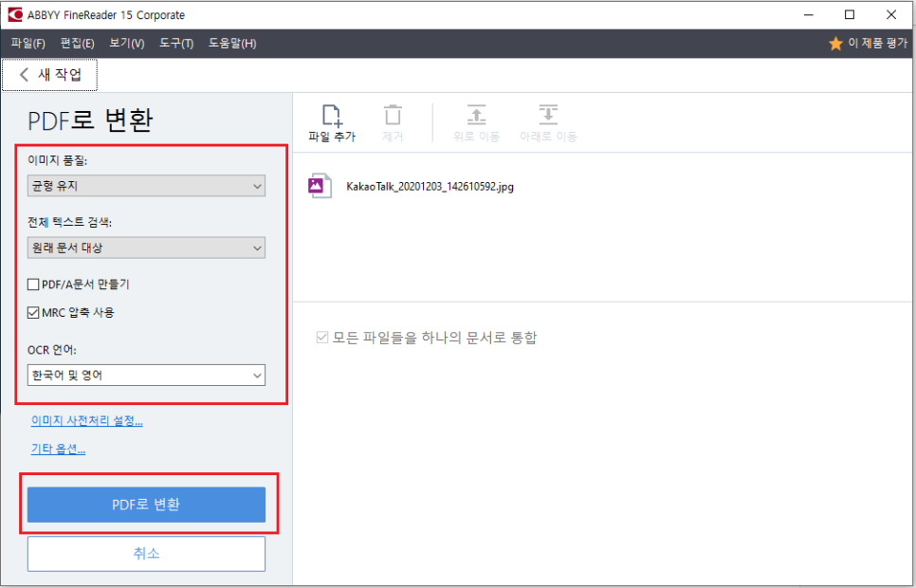Click the Move Up (위로 이동) icon
Screen dimensions: 916x588
coord(476,115)
